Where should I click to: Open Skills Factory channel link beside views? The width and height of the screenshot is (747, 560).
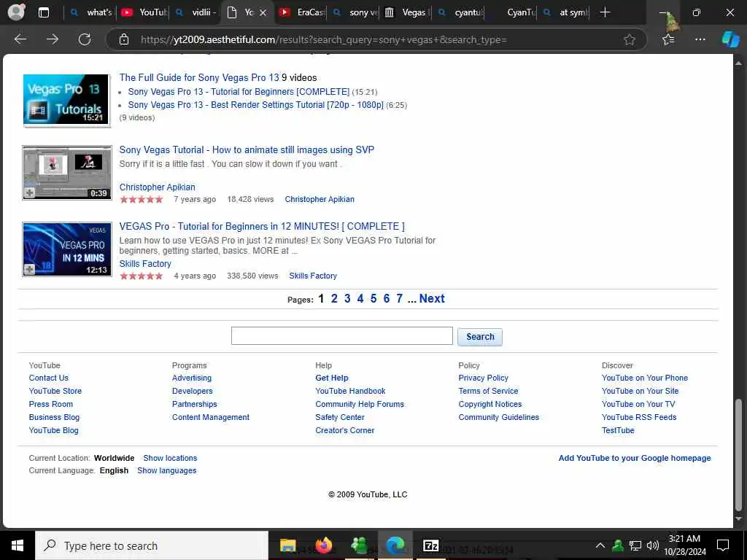tap(313, 276)
